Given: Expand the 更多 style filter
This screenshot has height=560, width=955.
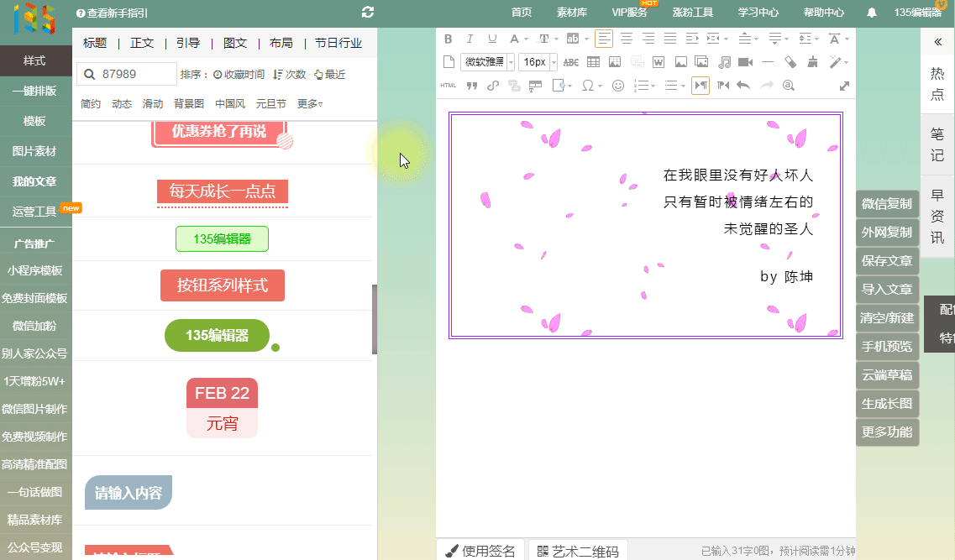Looking at the screenshot, I should click(310, 104).
